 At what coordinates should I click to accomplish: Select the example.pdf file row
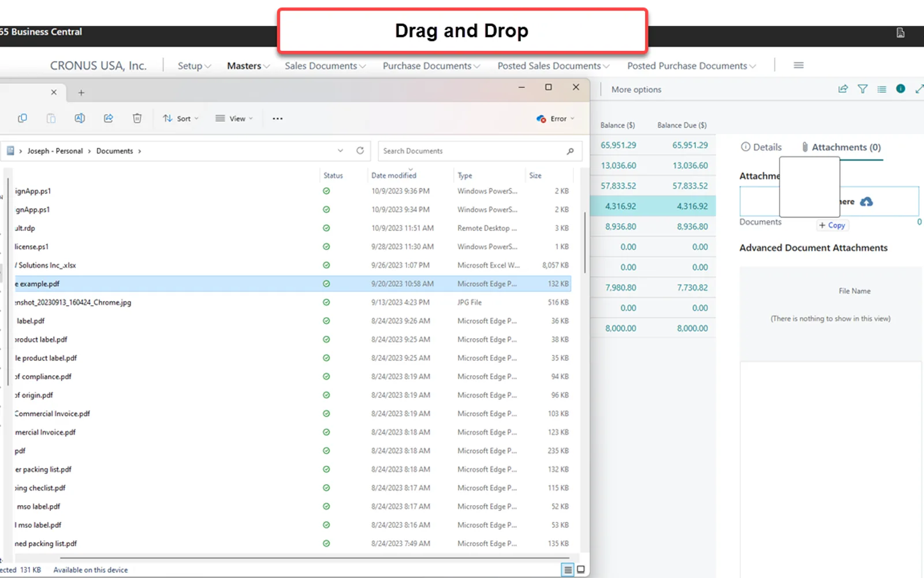(292, 284)
